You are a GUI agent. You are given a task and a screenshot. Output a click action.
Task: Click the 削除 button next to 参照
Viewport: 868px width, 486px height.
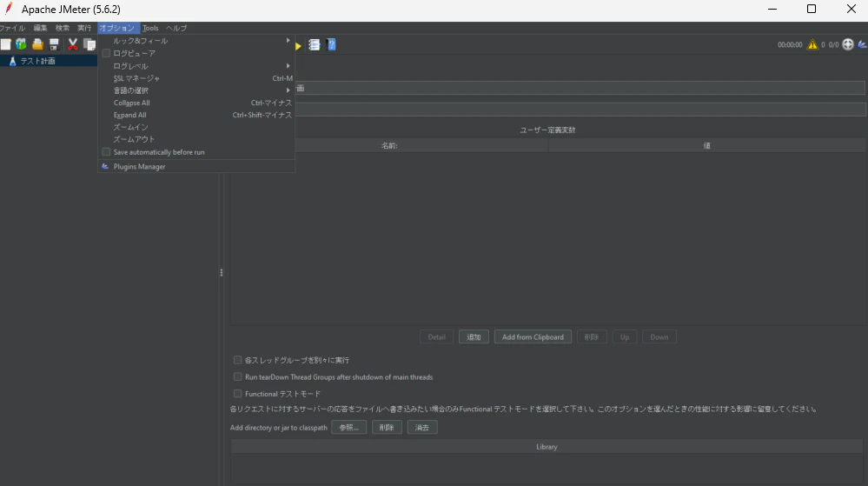(387, 427)
